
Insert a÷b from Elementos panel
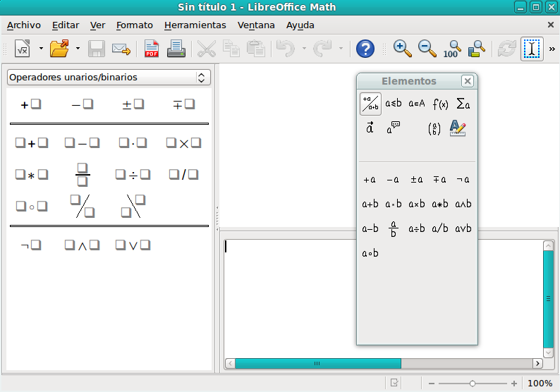tap(417, 228)
